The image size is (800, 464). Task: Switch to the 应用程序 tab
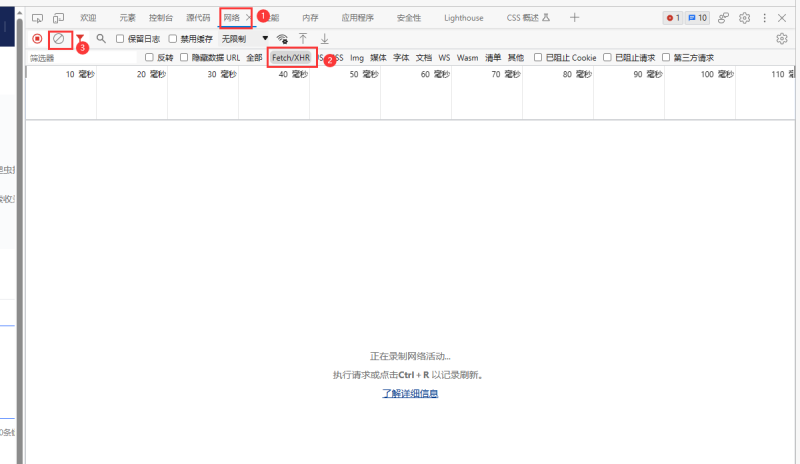[358, 18]
